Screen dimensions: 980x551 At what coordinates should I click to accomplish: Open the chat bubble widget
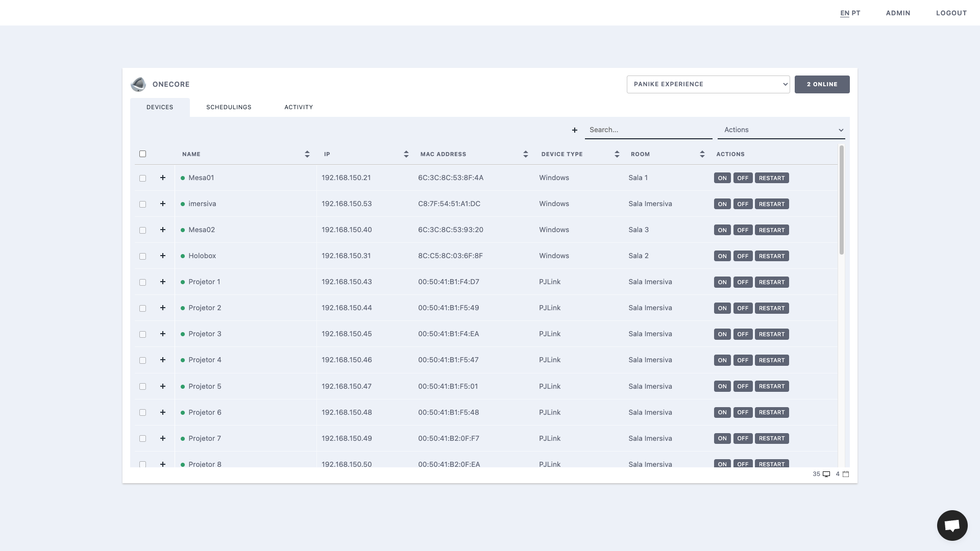[x=952, y=525]
